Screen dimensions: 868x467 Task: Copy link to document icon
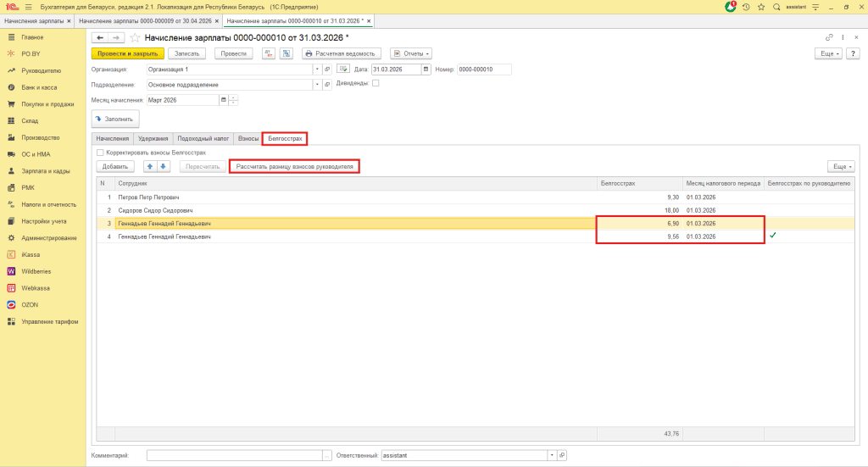point(829,37)
